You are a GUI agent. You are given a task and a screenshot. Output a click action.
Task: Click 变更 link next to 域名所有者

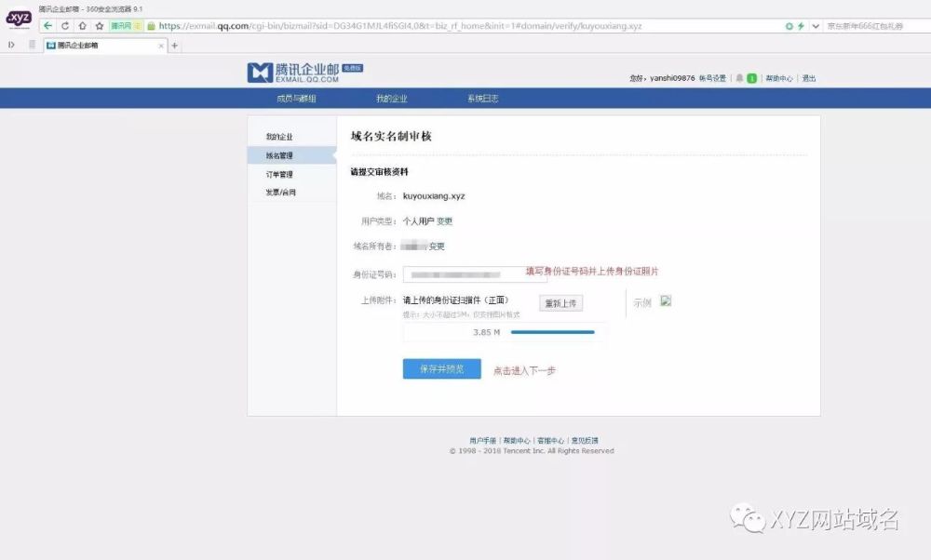point(437,247)
